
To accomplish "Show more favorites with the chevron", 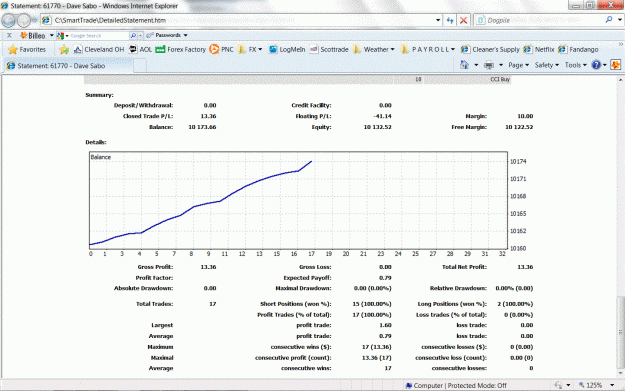I will point(621,44).
